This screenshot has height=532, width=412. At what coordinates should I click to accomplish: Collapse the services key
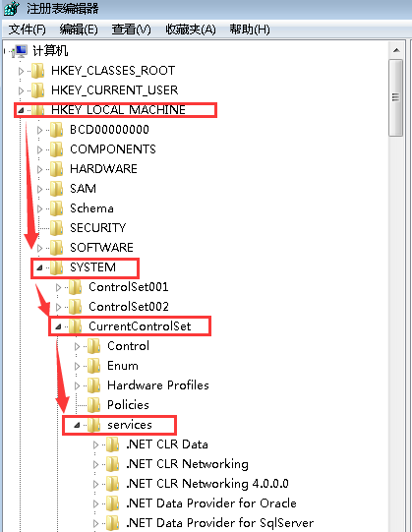click(x=77, y=425)
